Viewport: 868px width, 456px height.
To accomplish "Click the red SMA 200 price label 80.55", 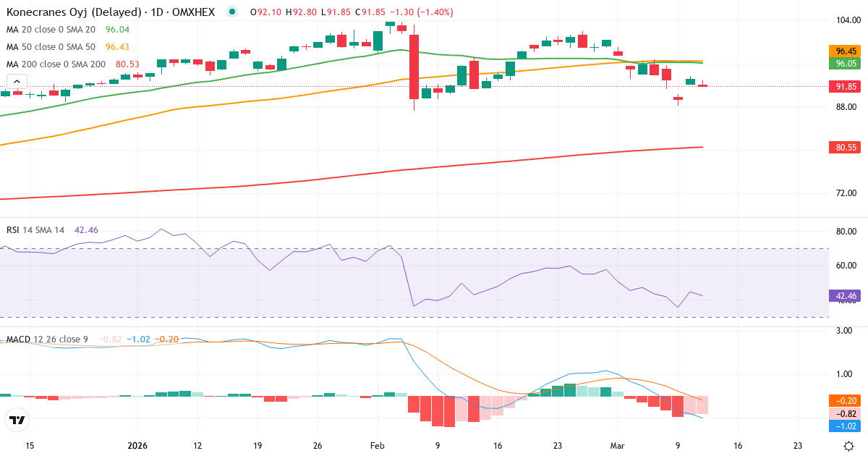I will pos(844,147).
